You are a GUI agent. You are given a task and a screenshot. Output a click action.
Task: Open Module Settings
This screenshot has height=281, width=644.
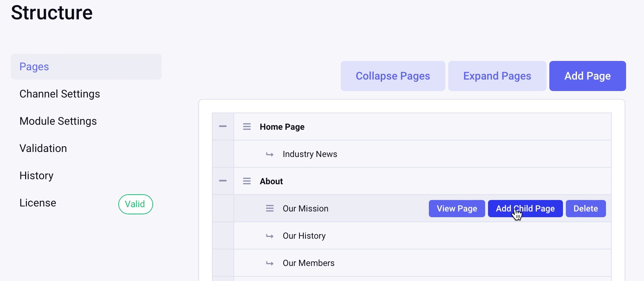(x=58, y=121)
